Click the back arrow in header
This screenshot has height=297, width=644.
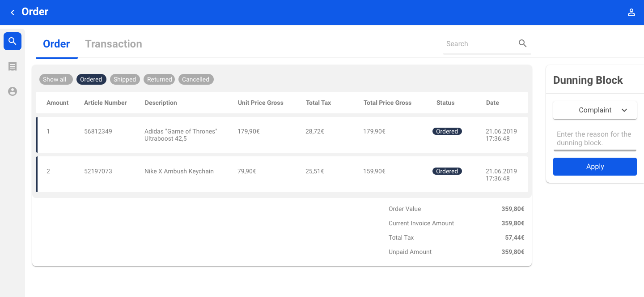click(x=13, y=13)
